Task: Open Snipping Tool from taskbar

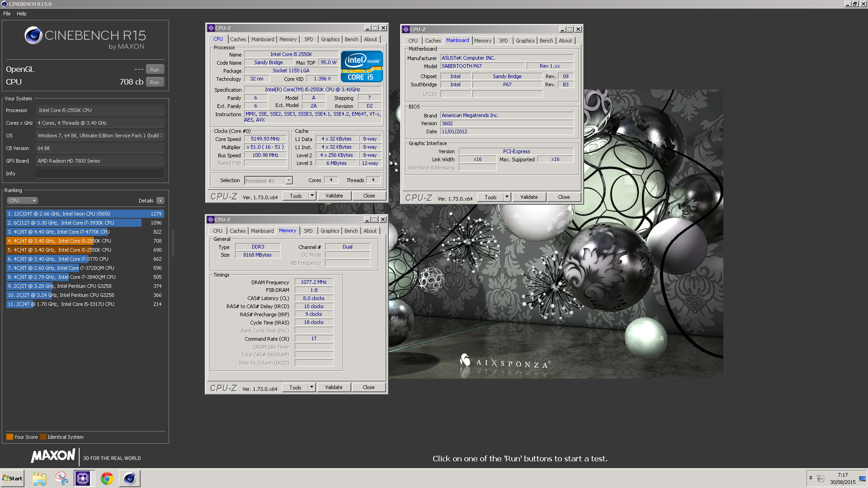Action: [61, 479]
